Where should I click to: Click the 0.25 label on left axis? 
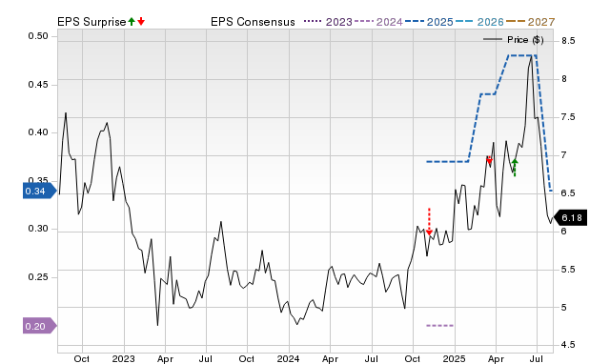point(38,277)
